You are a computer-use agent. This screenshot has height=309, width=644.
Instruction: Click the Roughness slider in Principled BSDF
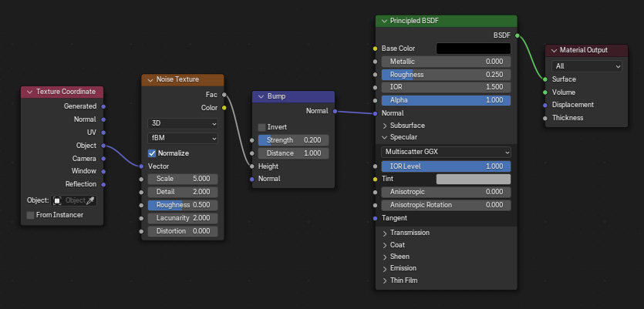[446, 75]
